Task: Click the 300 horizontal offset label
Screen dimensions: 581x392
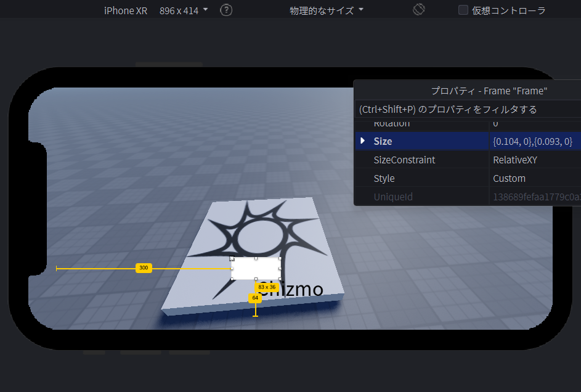Action: (144, 268)
